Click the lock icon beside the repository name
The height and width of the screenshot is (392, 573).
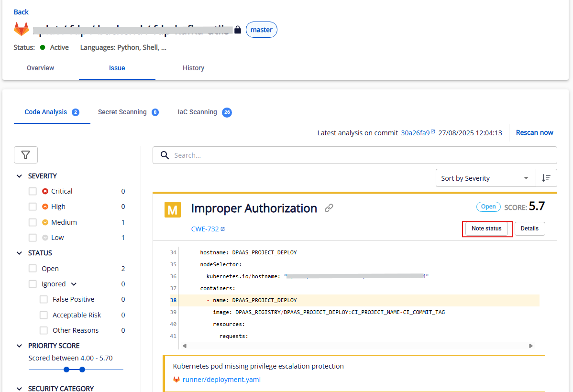click(238, 30)
